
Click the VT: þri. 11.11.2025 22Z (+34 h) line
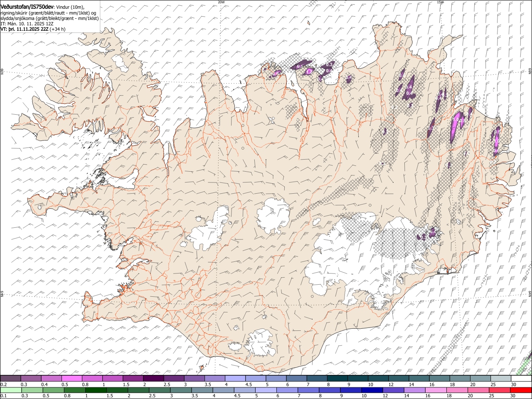point(33,29)
